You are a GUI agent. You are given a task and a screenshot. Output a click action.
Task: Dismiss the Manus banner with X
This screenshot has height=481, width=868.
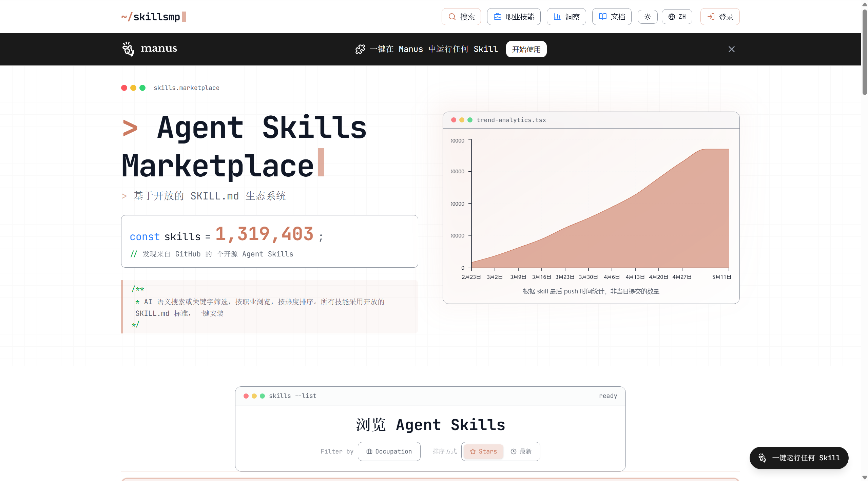point(731,49)
